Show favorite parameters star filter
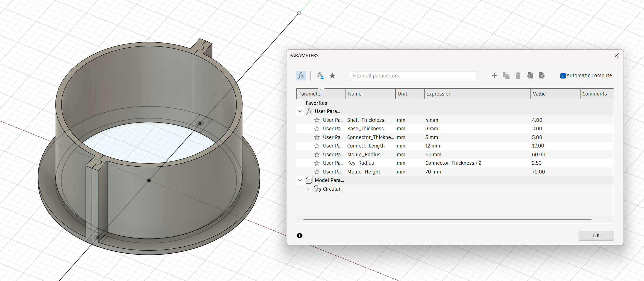644x281 pixels. tap(332, 76)
